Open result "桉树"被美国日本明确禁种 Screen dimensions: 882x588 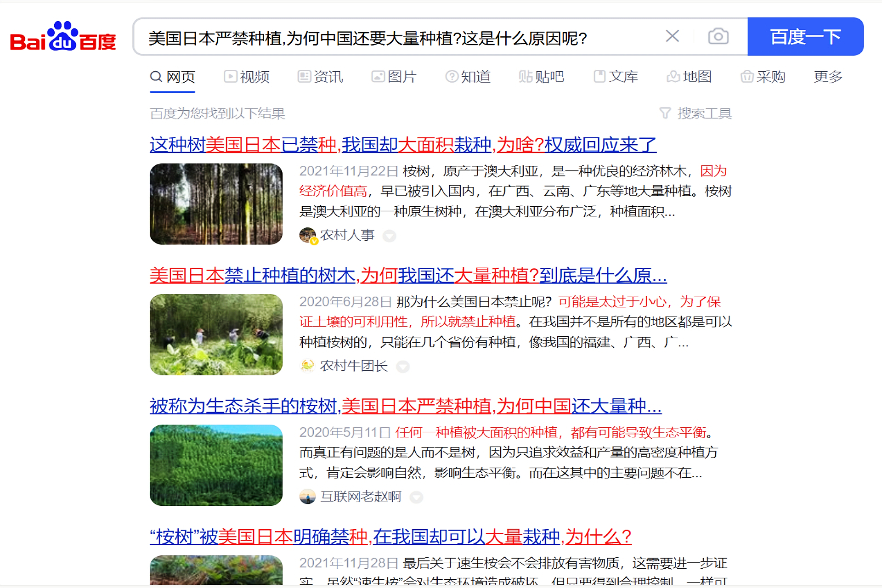[x=390, y=537]
